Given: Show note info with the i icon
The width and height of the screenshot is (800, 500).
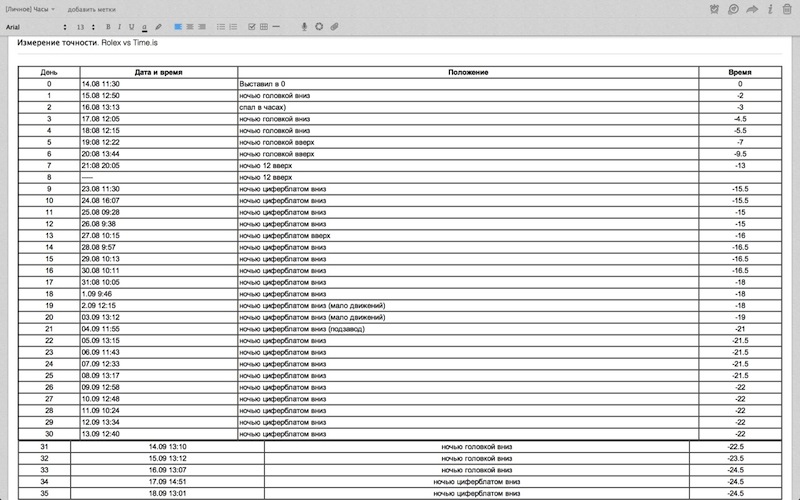Looking at the screenshot, I should click(770, 9).
